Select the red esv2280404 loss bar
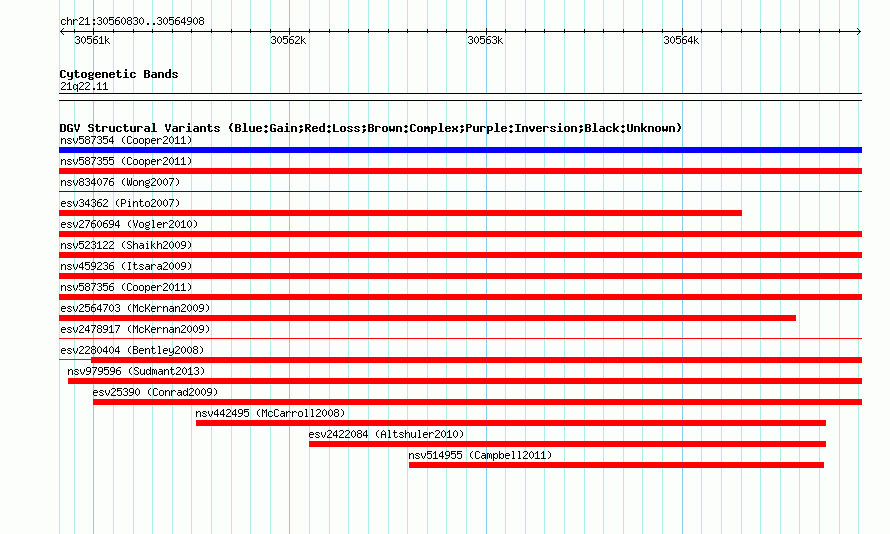The width and height of the screenshot is (890, 534). (x=476, y=360)
